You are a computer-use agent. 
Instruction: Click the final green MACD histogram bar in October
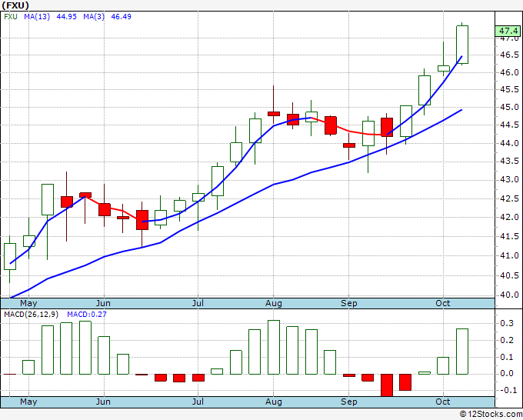pyautogui.click(x=462, y=352)
